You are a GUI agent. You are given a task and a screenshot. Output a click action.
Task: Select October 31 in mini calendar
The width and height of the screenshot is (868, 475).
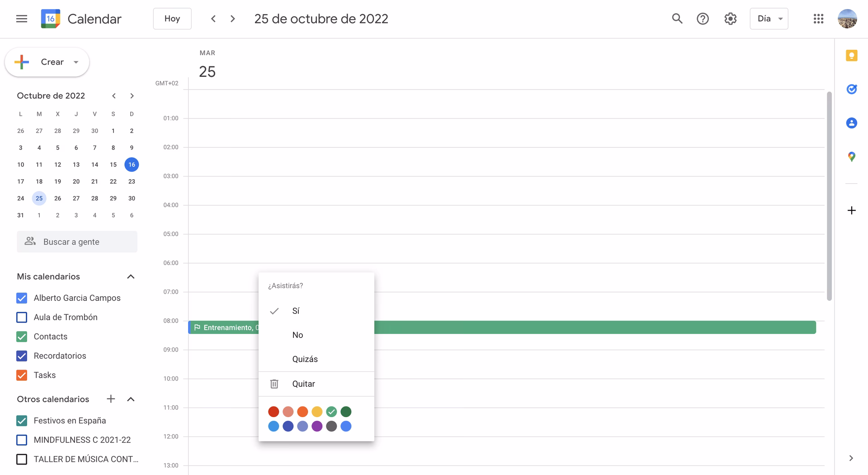click(x=21, y=215)
